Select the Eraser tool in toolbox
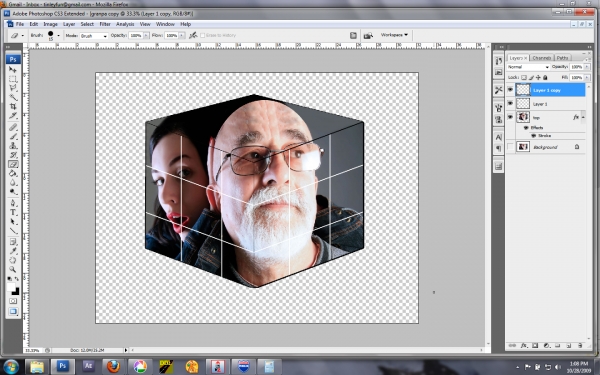The image size is (600, 375). (13, 164)
